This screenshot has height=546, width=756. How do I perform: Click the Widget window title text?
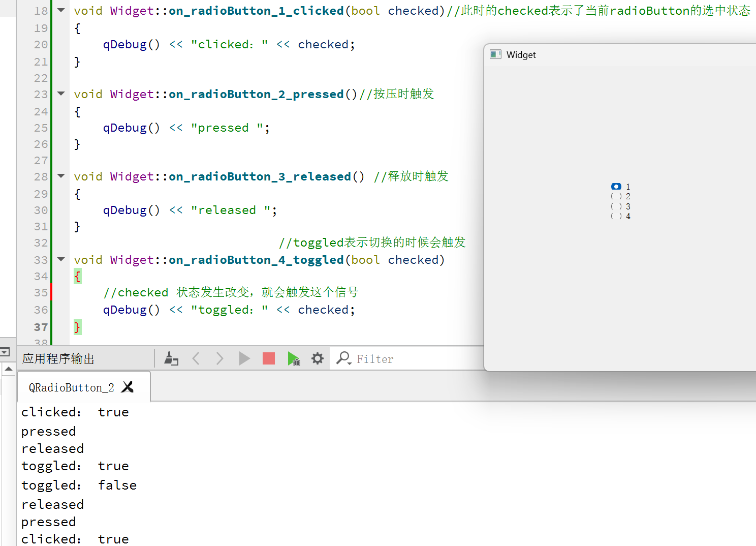pos(521,55)
